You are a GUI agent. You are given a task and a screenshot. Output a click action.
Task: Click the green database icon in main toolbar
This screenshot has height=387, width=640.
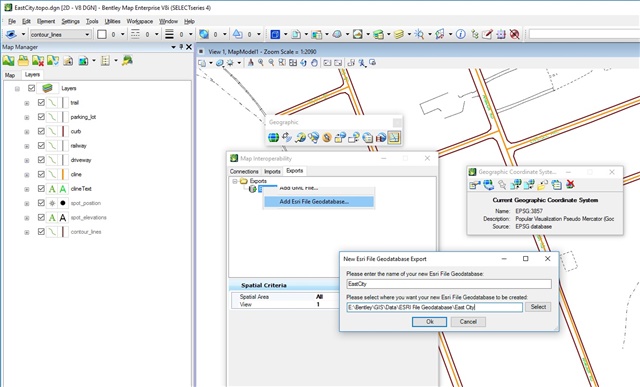pos(378,34)
